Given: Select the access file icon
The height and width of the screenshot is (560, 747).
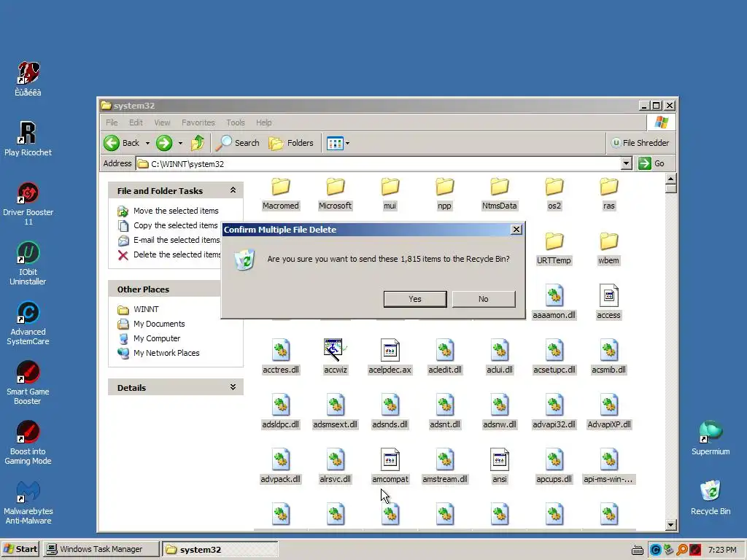Looking at the screenshot, I should point(609,296).
